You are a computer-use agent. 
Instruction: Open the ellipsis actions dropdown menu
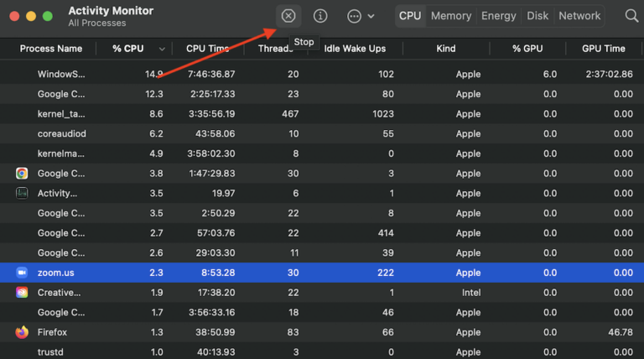pyautogui.click(x=361, y=16)
